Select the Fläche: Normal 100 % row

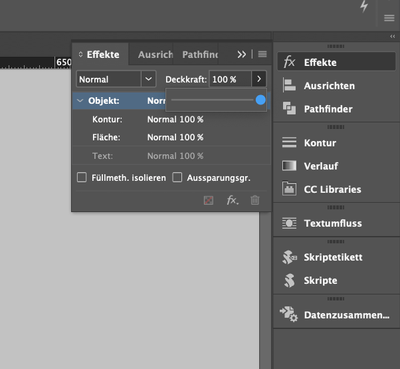click(x=171, y=137)
